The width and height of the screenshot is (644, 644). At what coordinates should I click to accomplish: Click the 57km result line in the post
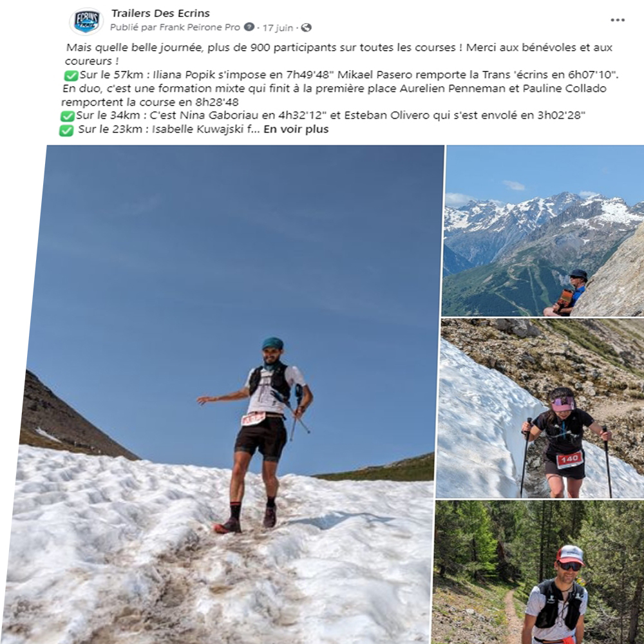[x=349, y=75]
